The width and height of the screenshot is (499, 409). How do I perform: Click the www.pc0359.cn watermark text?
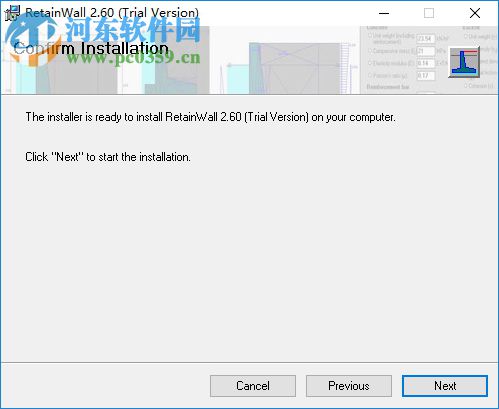[134, 57]
